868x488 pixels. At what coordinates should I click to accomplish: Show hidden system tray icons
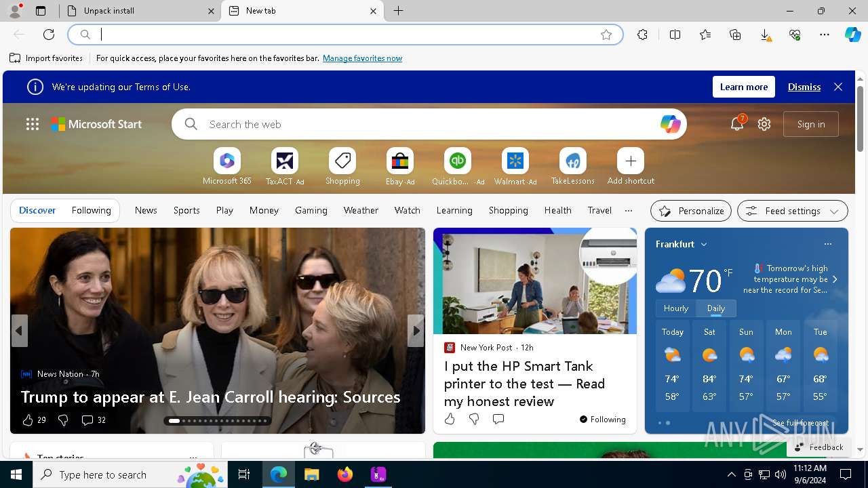[731, 474]
